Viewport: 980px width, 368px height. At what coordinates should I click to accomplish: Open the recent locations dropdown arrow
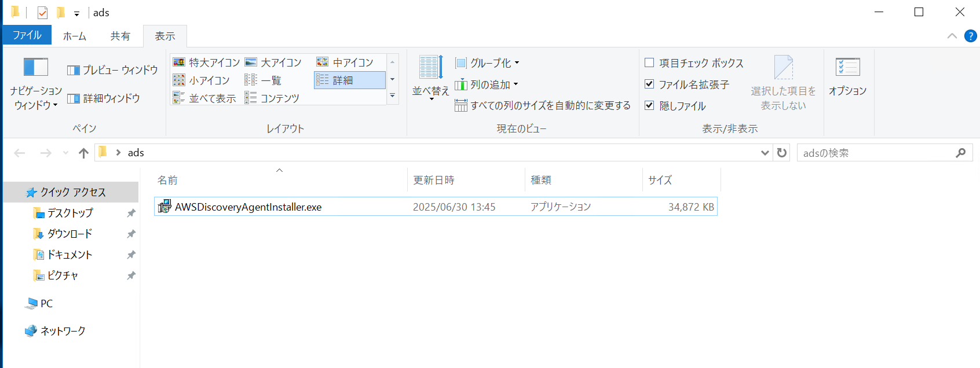coord(65,153)
